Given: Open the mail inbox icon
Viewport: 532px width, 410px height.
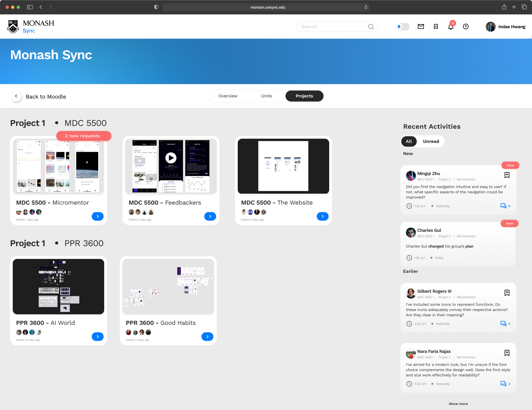Looking at the screenshot, I should pyautogui.click(x=421, y=27).
